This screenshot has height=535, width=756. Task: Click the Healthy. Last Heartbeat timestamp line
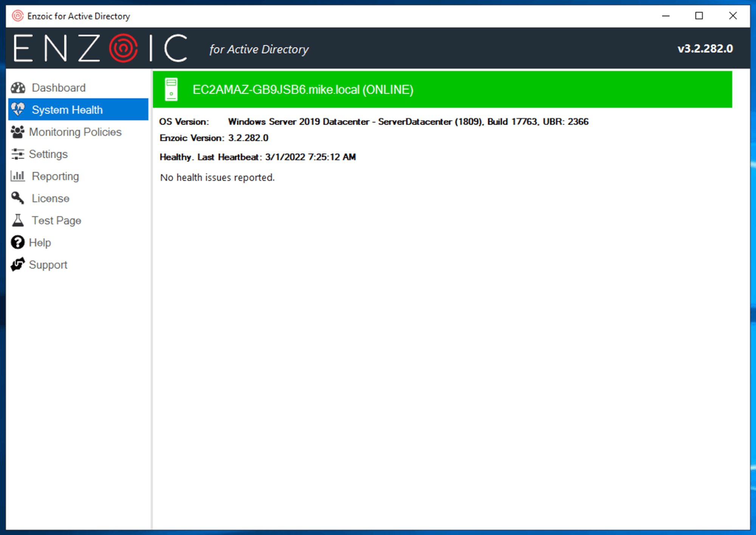pyautogui.click(x=258, y=157)
